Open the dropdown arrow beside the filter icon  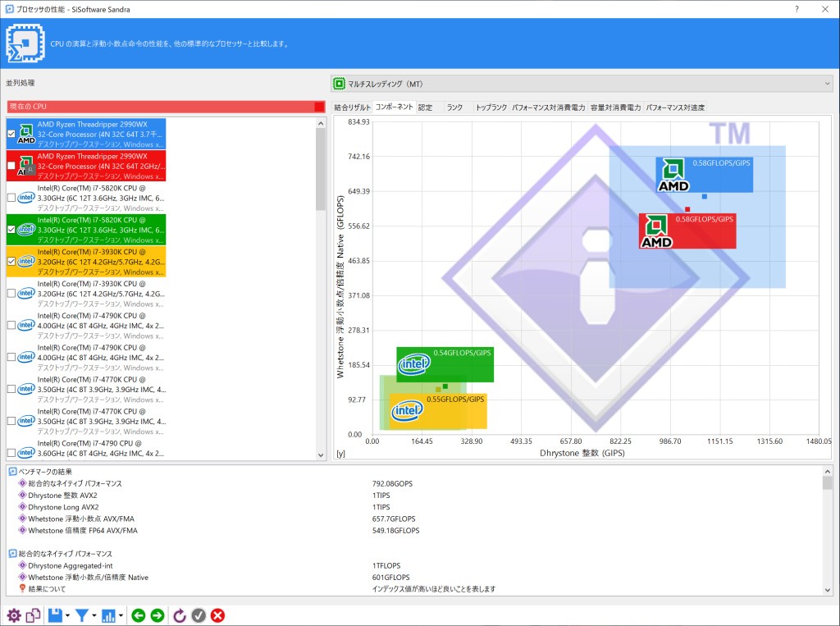[94, 616]
